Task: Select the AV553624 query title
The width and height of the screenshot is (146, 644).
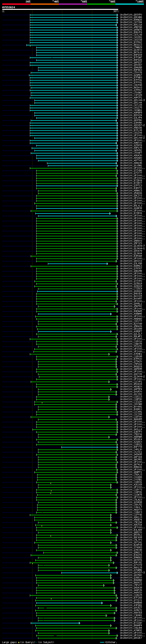Action: (x=8, y=8)
